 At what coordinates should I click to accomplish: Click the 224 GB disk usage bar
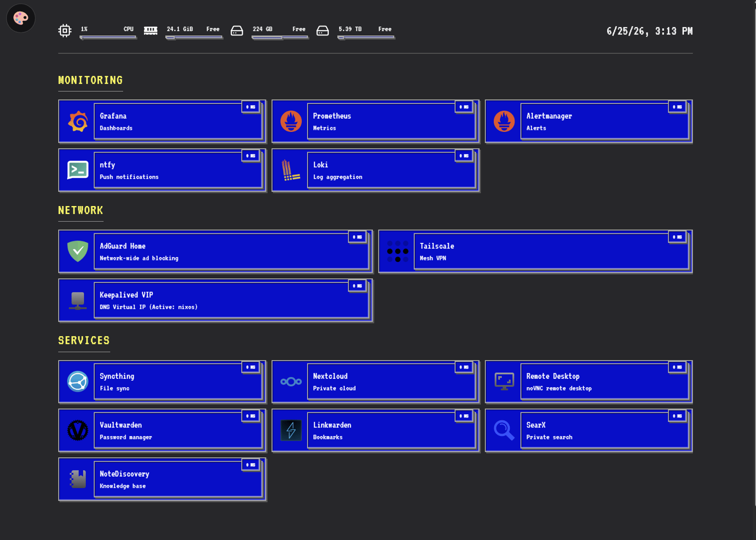click(280, 37)
